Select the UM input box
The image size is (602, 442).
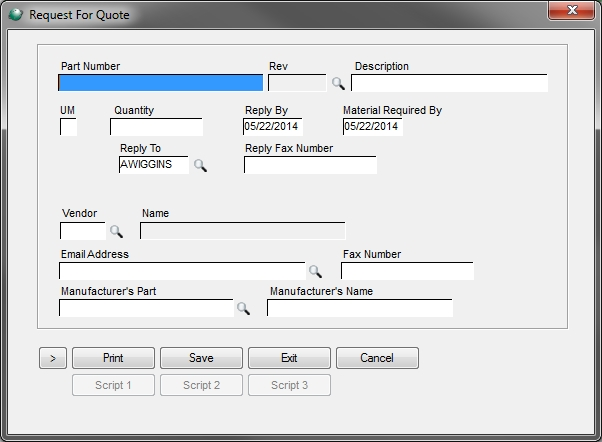click(x=68, y=127)
